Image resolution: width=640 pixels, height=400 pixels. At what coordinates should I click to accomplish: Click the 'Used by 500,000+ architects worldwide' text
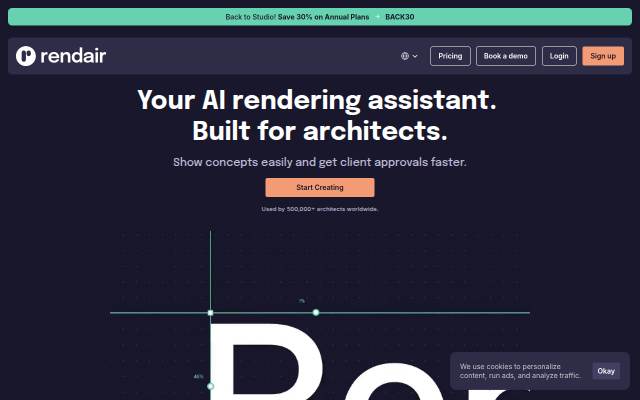(320, 209)
